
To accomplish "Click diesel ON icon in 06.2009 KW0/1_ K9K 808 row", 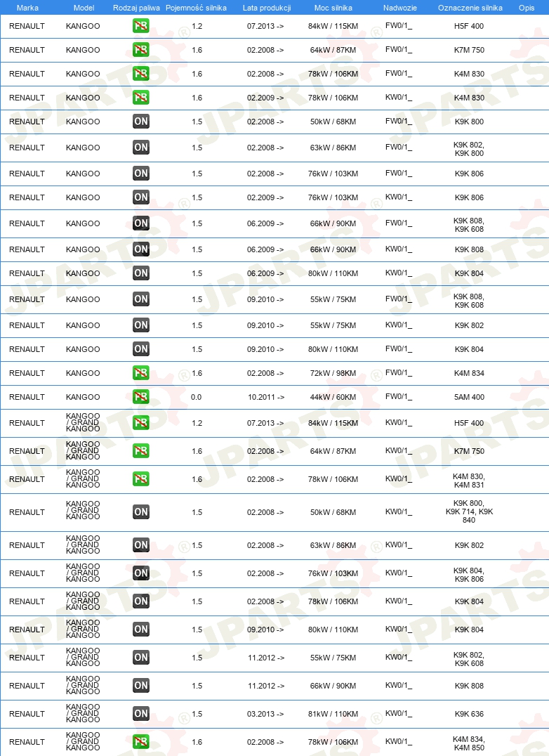I will tap(141, 249).
